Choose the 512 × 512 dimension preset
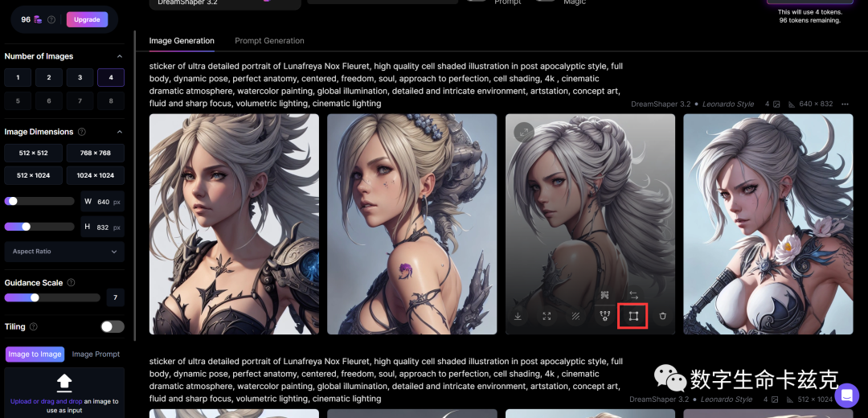The image size is (868, 418). 33,153
